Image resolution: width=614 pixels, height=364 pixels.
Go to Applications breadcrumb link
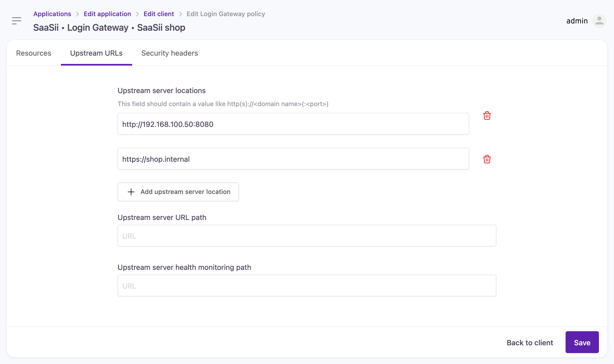pyautogui.click(x=52, y=14)
